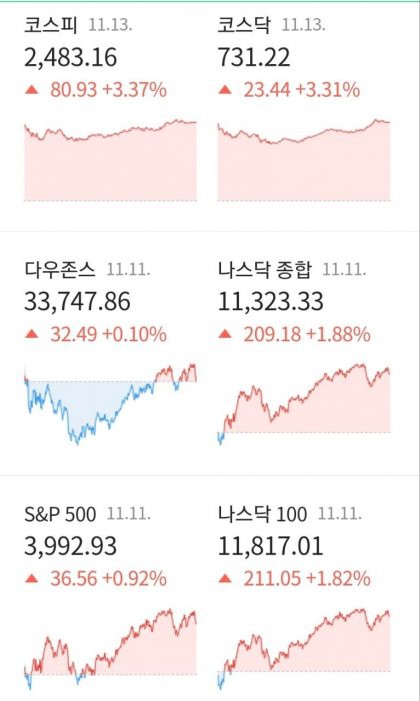The height and width of the screenshot is (701, 420).
Task: Open the 나스닥 종합 index title
Action: coord(265,270)
